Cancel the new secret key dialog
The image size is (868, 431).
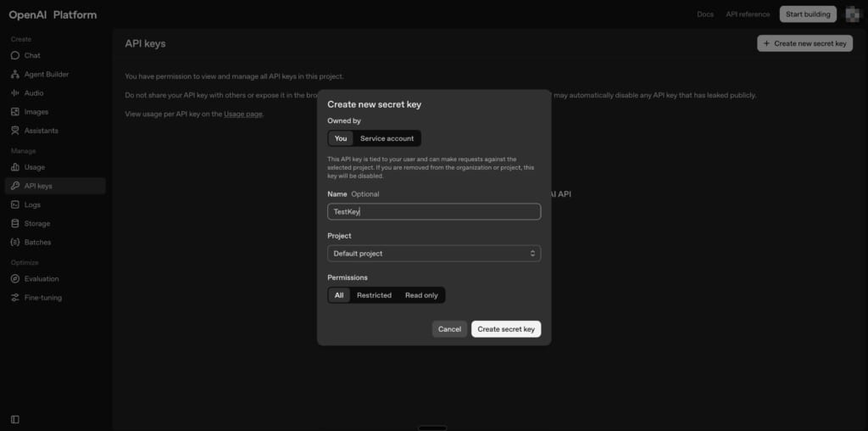point(449,329)
